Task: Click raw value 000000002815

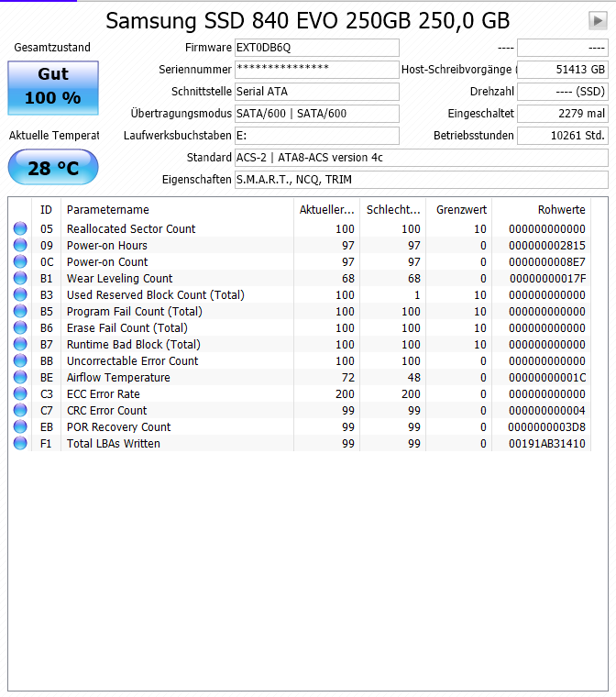Action: 547,245
